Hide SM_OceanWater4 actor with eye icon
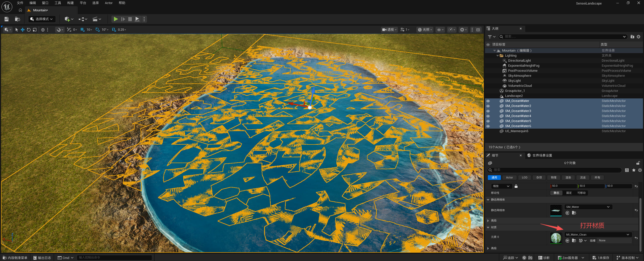 tap(488, 116)
